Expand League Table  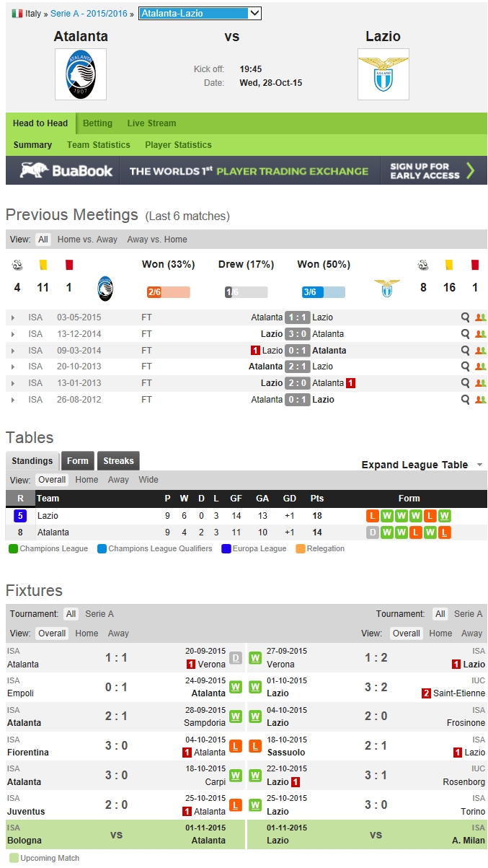click(x=422, y=465)
